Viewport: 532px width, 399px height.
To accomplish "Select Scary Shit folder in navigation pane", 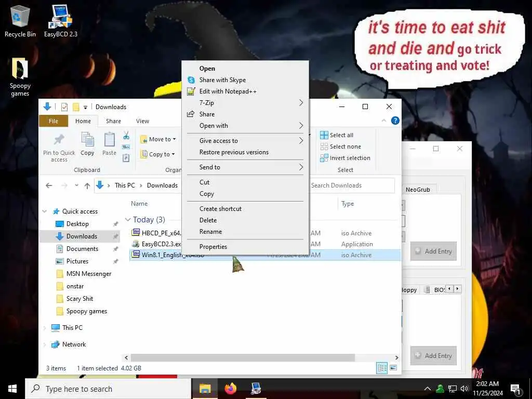I will point(79,299).
